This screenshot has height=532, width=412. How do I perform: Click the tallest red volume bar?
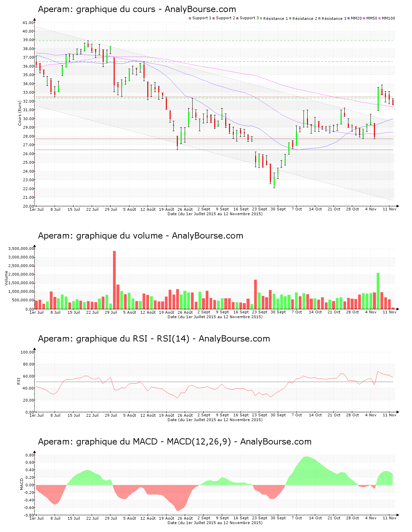click(x=114, y=280)
